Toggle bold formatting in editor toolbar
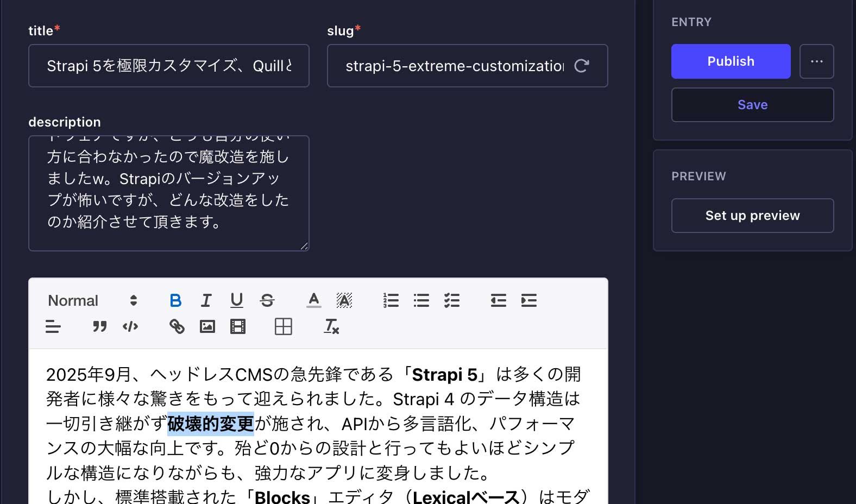The image size is (856, 504). tap(175, 300)
